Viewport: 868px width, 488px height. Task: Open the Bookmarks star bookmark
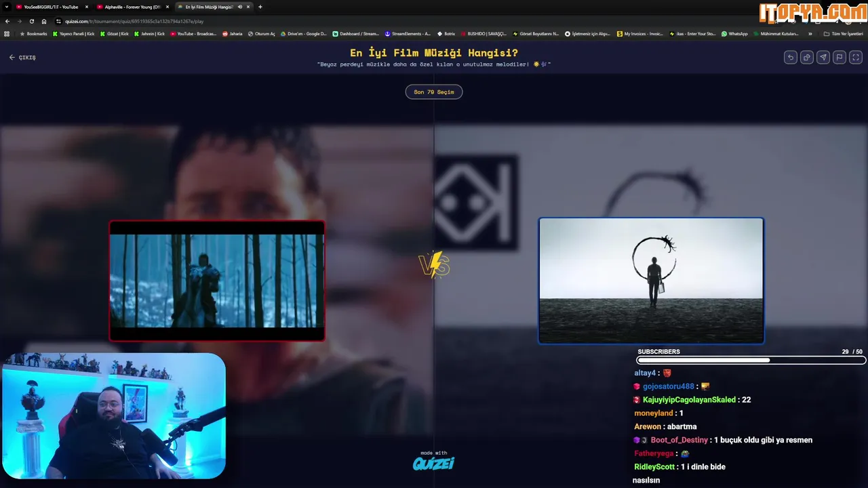point(33,33)
